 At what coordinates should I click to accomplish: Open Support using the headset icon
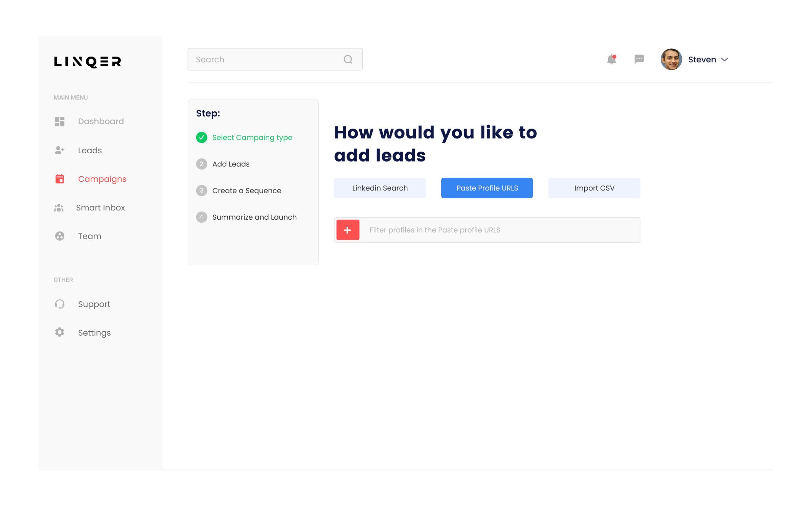click(60, 304)
